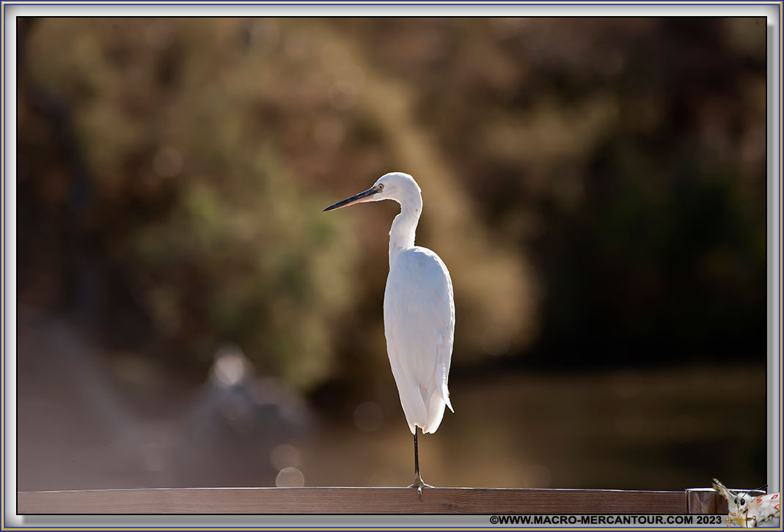Click the right blue frame border

click(780, 266)
